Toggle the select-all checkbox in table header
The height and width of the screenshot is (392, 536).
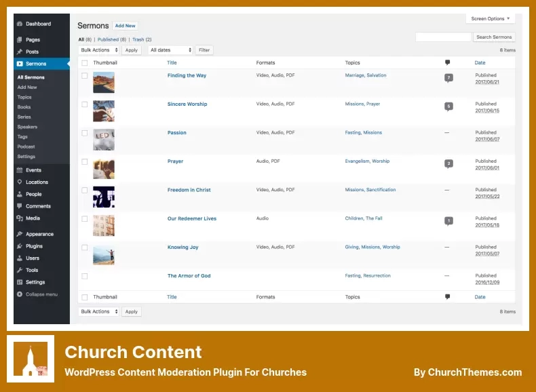pyautogui.click(x=84, y=63)
